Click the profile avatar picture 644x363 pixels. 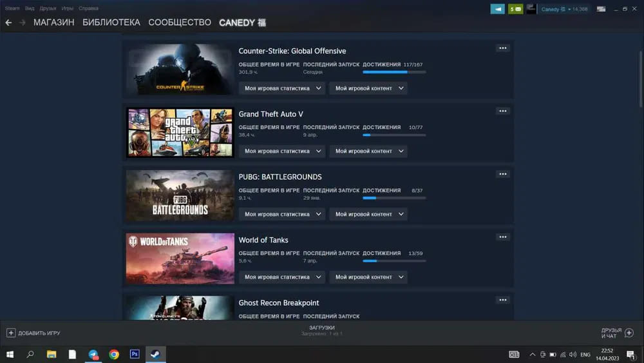[x=531, y=9]
